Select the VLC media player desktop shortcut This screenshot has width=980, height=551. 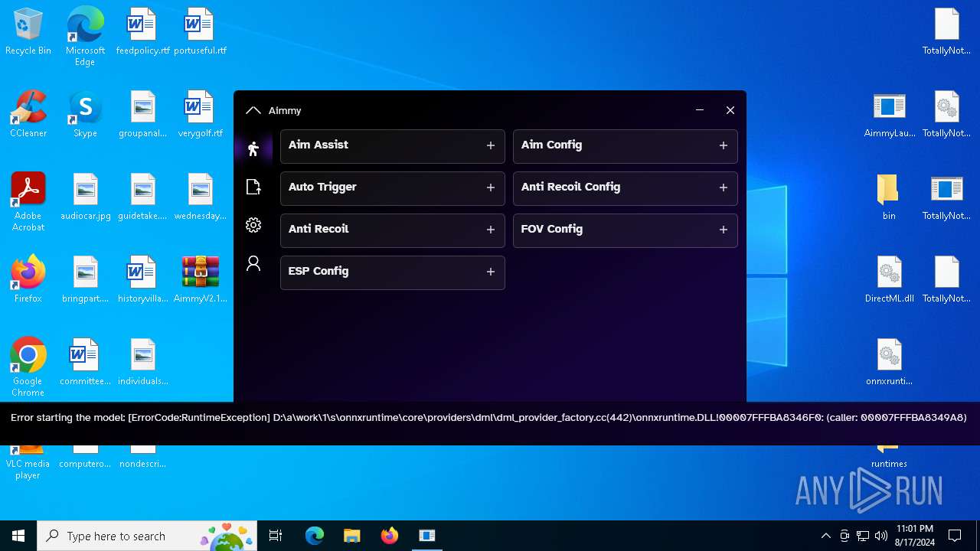[x=28, y=462]
